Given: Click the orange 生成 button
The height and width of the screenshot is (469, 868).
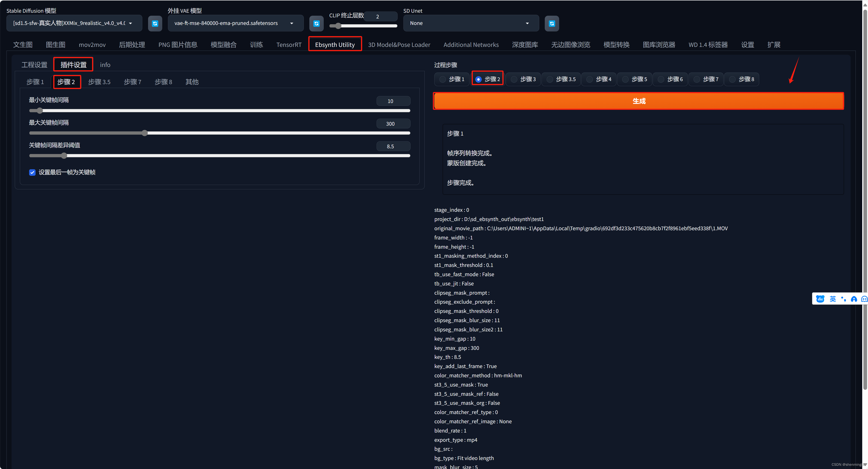Looking at the screenshot, I should tap(639, 101).
